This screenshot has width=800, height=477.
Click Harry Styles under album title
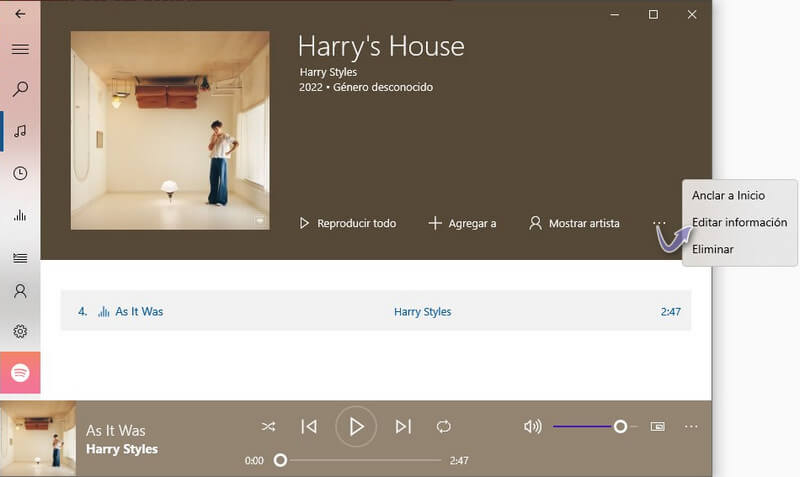[328, 72]
